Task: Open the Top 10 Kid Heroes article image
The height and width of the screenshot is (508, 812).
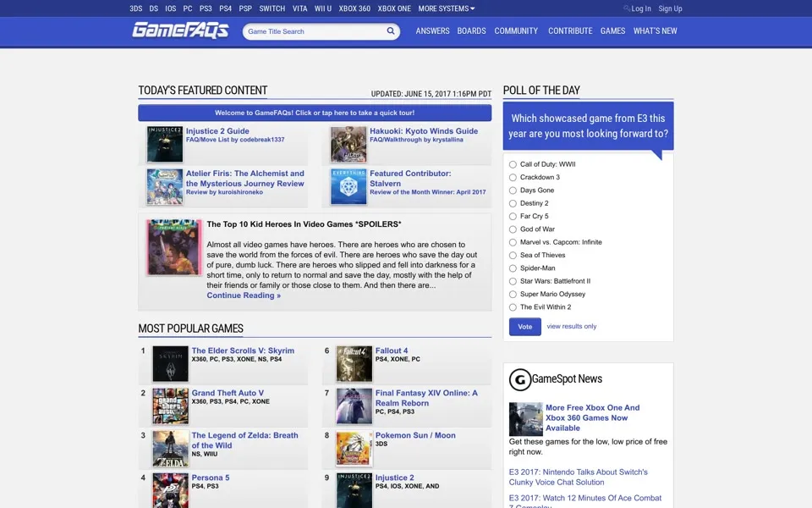Action: (x=174, y=246)
